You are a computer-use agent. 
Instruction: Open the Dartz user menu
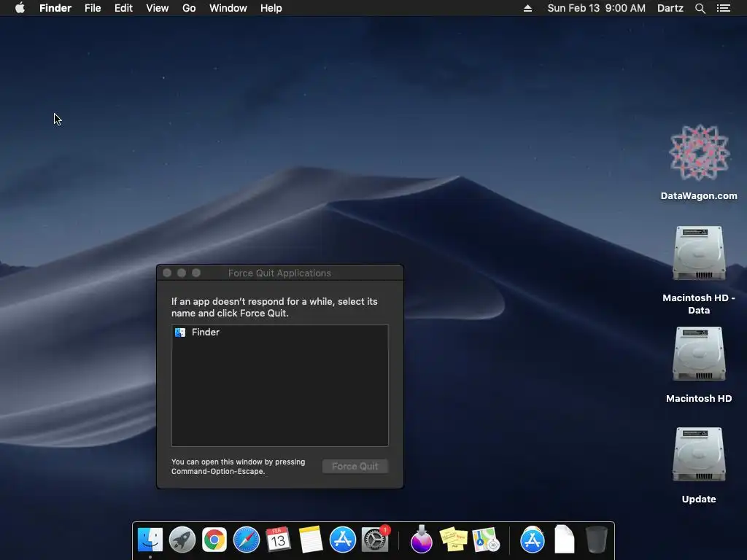click(x=670, y=8)
